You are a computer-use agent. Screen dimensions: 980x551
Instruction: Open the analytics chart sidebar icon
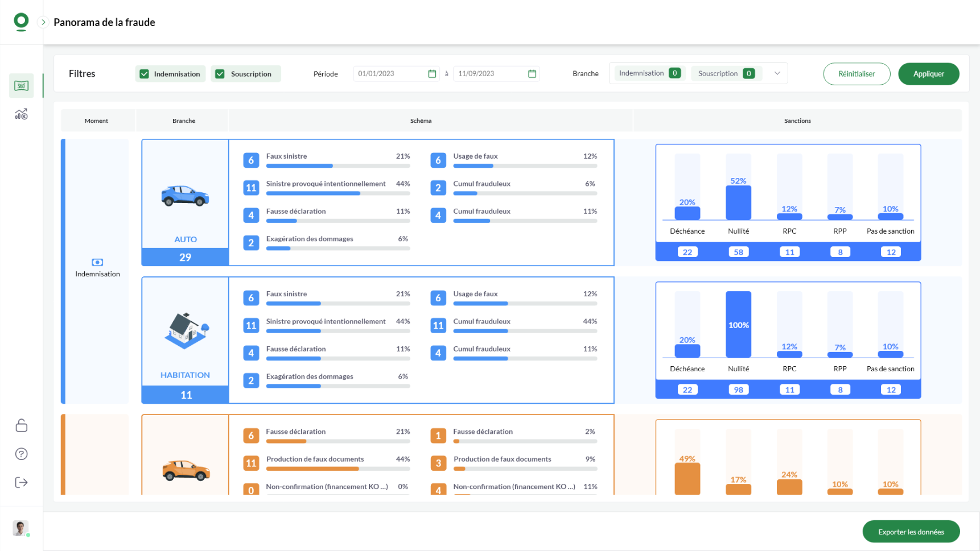(21, 114)
